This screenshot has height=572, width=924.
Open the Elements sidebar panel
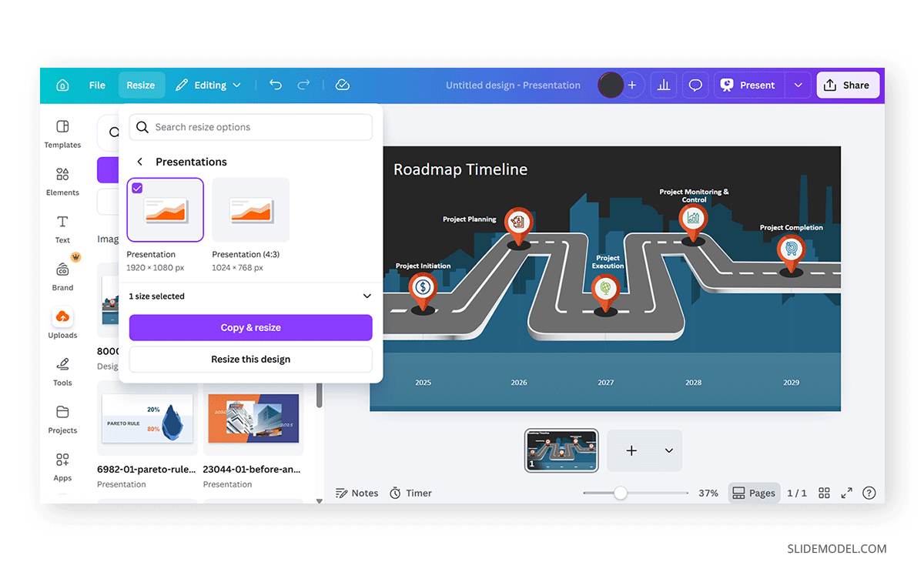click(62, 182)
